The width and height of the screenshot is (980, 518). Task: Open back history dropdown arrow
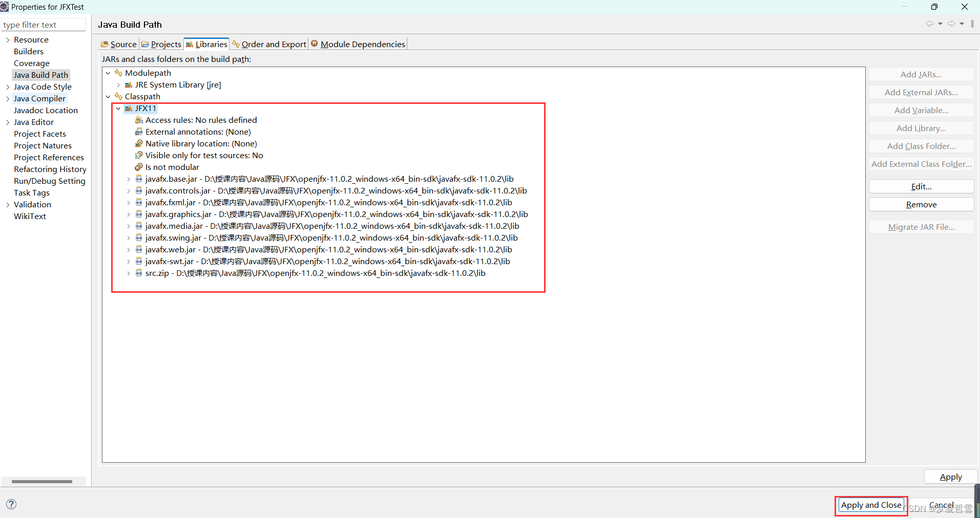940,24
